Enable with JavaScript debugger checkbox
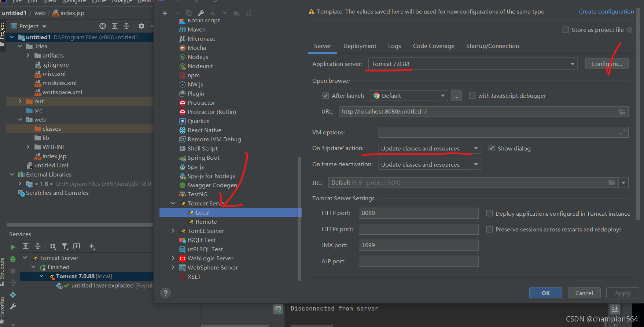 472,96
